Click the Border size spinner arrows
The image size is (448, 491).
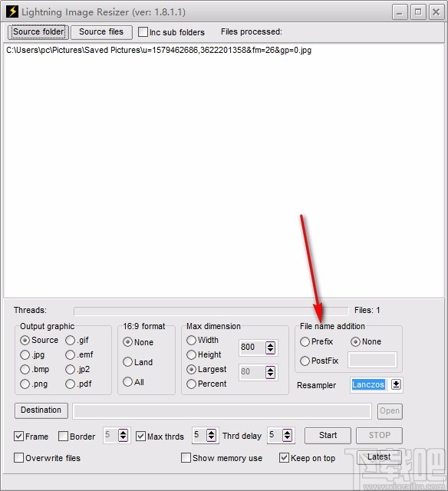124,435
